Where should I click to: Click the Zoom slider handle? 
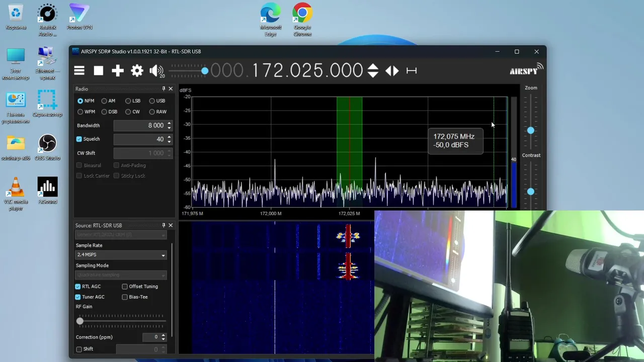pyautogui.click(x=531, y=131)
